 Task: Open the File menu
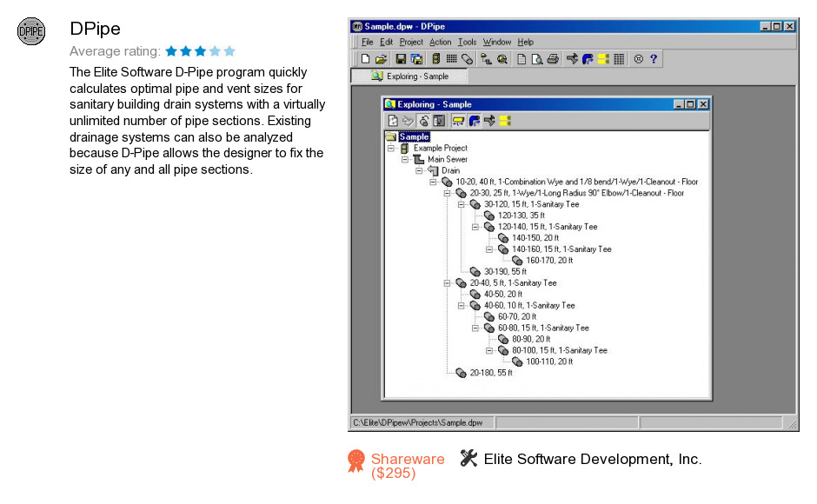[x=368, y=43]
